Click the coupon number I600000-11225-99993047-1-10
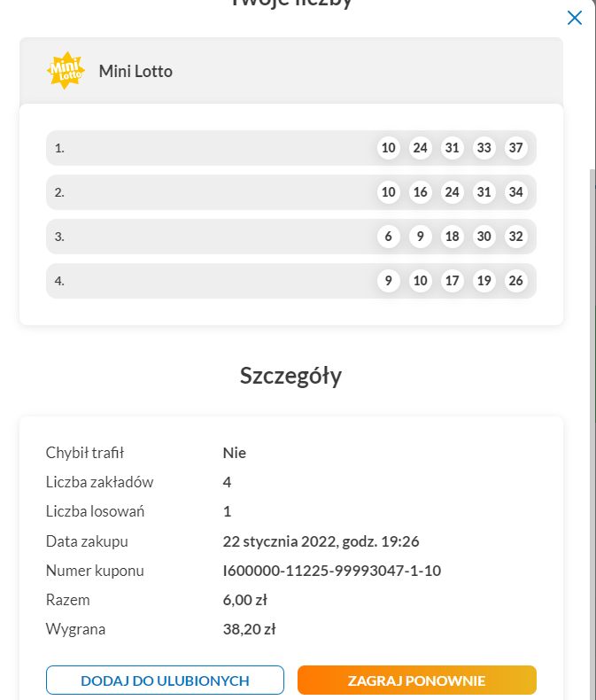Image resolution: width=596 pixels, height=700 pixels. pyautogui.click(x=331, y=571)
